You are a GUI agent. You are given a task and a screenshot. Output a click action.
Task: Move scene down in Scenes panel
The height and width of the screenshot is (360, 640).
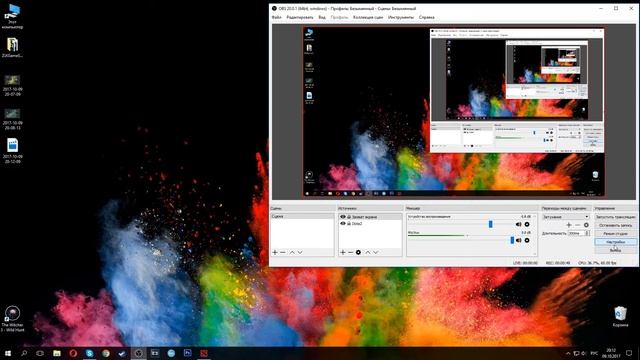[x=300, y=253]
